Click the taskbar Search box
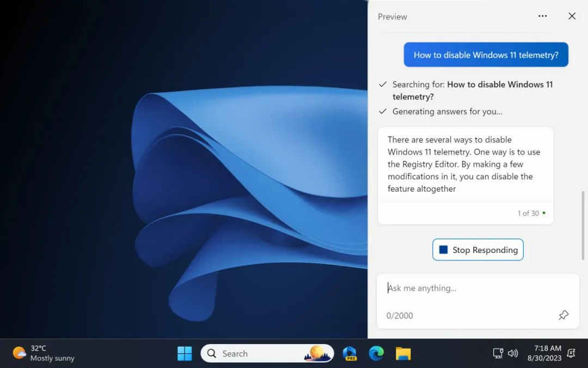 click(x=256, y=353)
